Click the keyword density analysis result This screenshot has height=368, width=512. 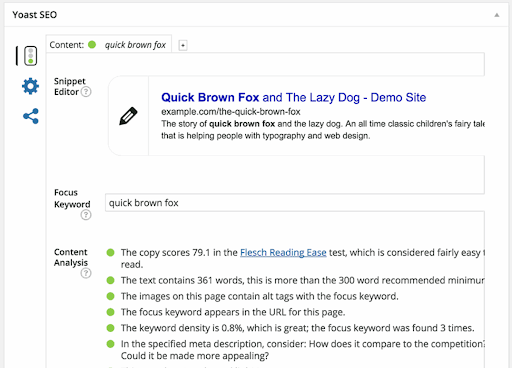point(297,328)
